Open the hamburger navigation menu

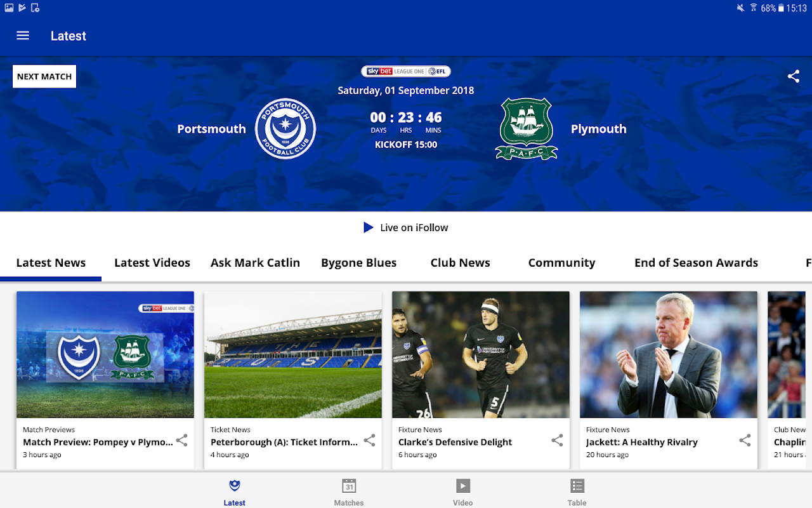[x=23, y=36]
